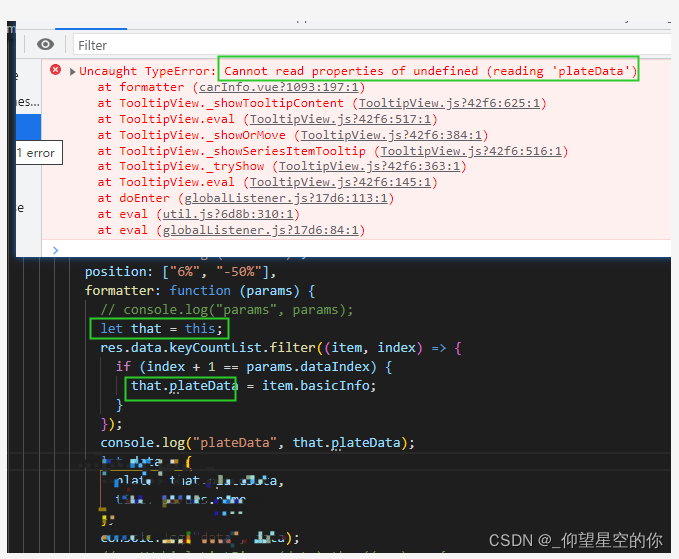This screenshot has width=679, height=559.
Task: Click the eye icon for live expressions
Action: click(x=45, y=44)
